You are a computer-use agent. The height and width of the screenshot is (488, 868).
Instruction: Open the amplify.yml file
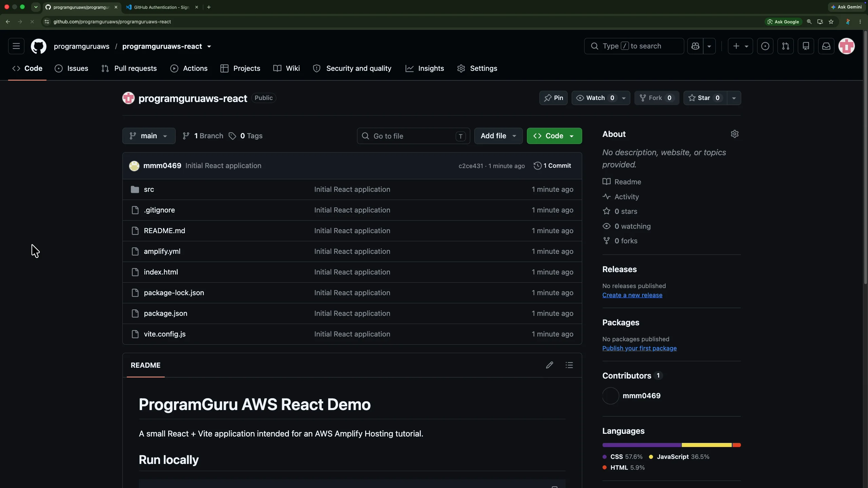click(x=162, y=251)
